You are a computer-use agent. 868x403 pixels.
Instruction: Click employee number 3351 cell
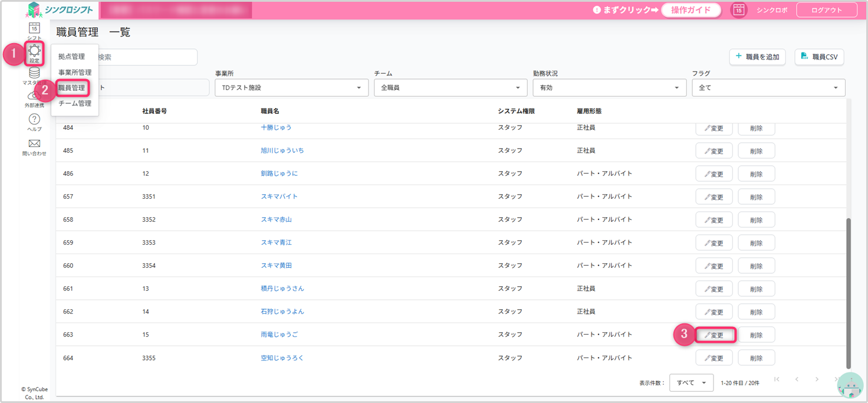[149, 196]
